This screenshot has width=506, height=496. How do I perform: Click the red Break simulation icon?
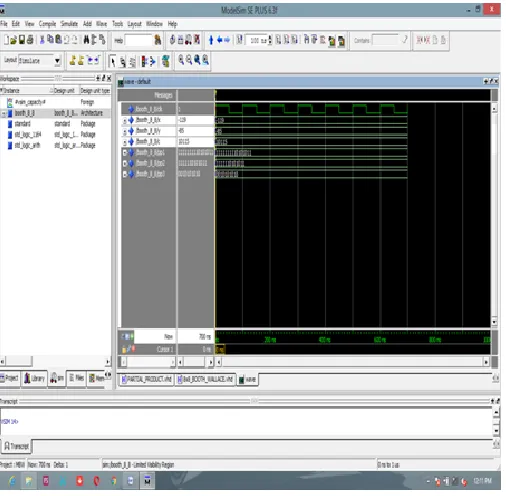click(x=197, y=40)
